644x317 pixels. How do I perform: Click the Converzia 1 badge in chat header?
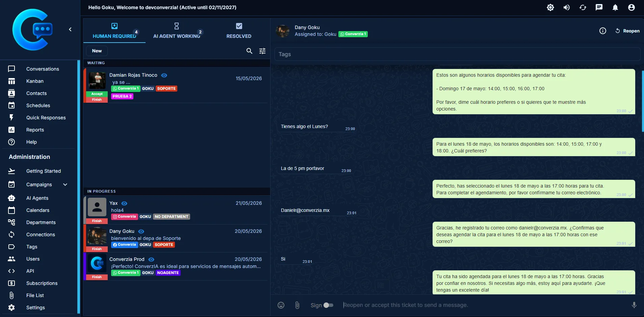(353, 34)
